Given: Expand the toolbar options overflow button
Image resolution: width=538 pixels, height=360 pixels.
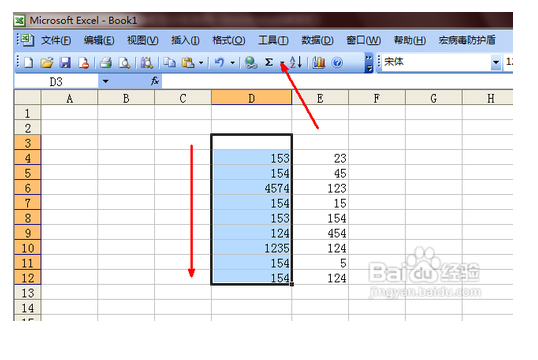Looking at the screenshot, I should click(369, 63).
